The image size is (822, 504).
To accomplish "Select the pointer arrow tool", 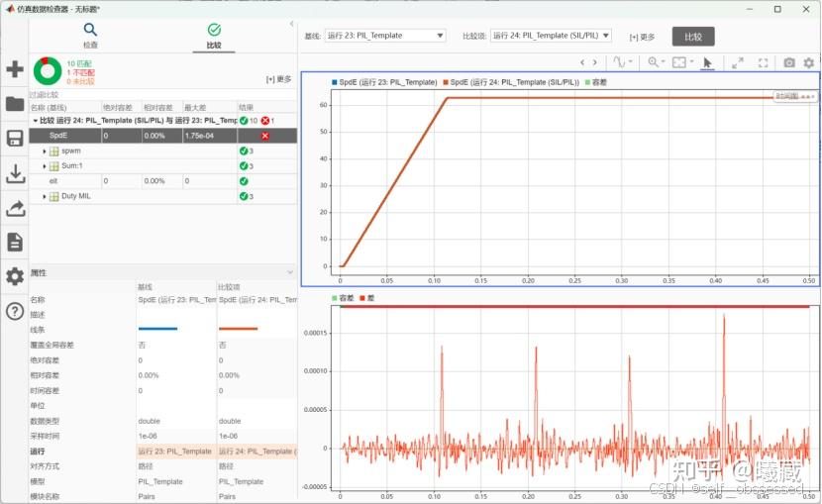I will [707, 62].
